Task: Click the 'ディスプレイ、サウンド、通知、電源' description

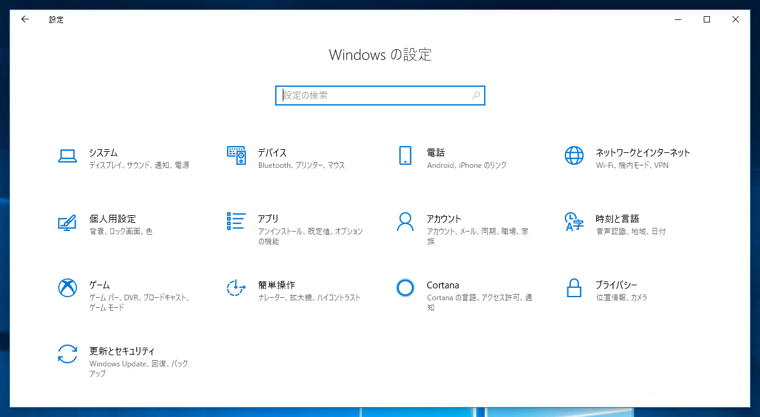Action: coord(139,165)
